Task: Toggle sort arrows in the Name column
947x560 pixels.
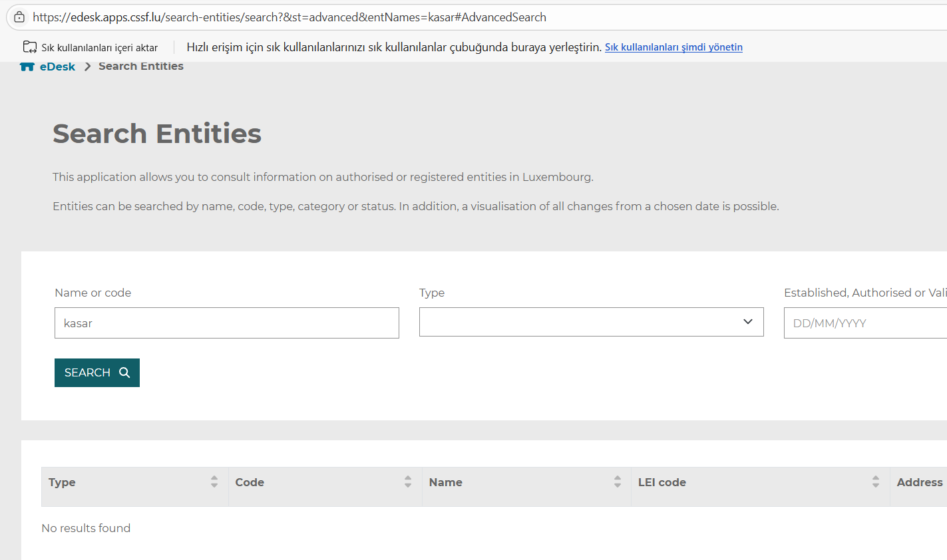Action: (x=618, y=482)
